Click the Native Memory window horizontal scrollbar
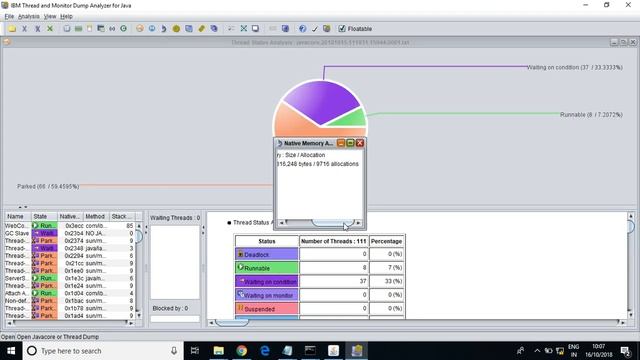640x360 pixels. (320, 222)
